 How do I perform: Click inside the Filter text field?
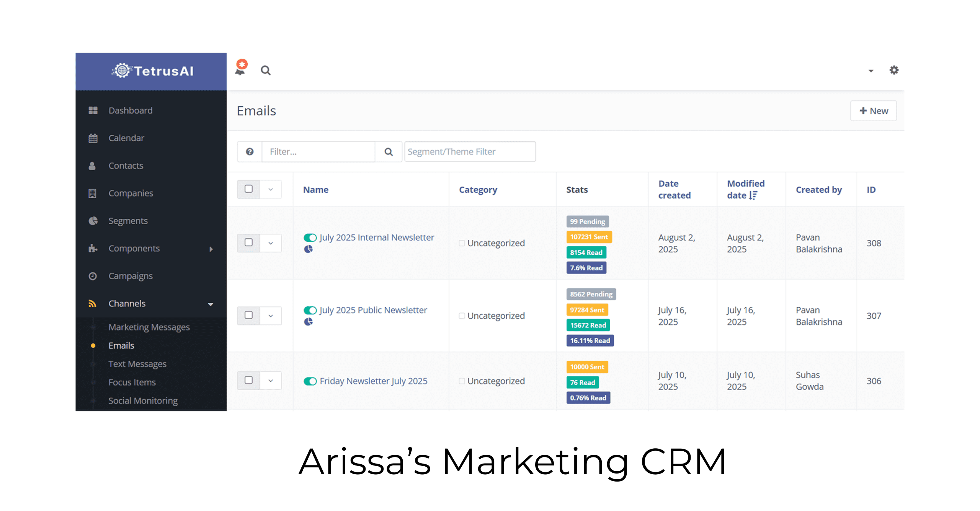pos(318,152)
